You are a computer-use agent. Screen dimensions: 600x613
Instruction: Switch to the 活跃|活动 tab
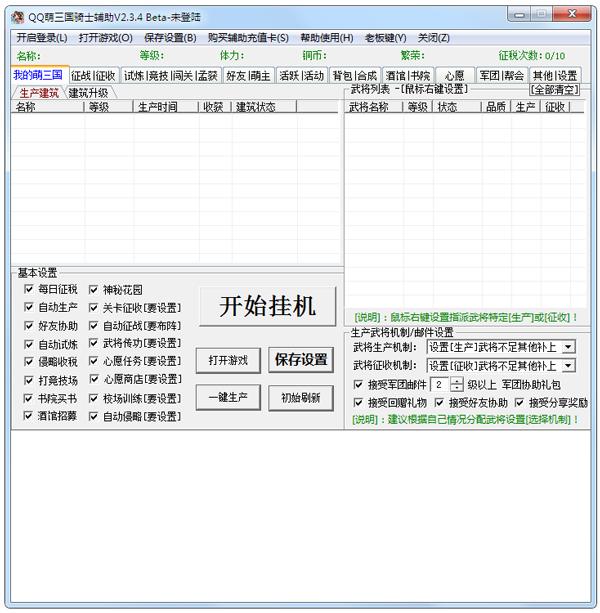(x=301, y=75)
